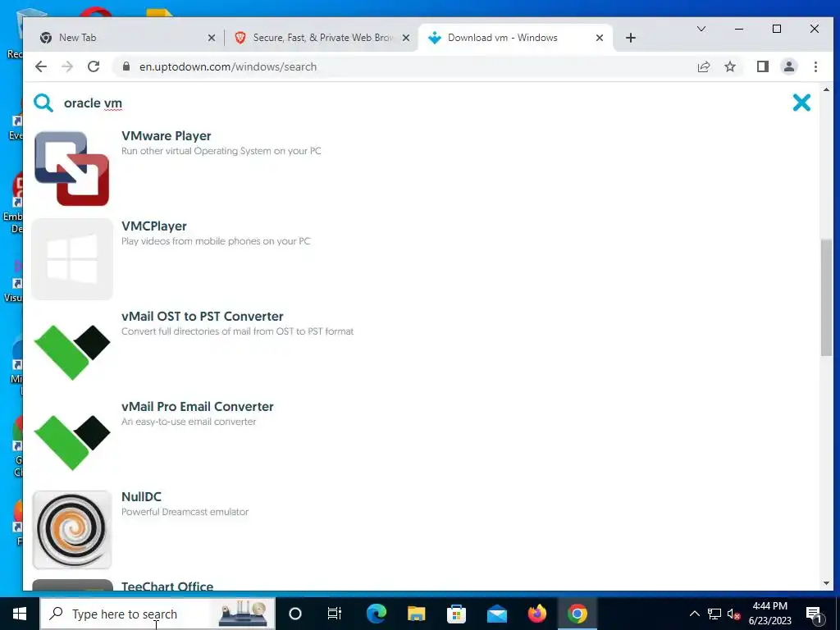Open the notification center icon

click(x=814, y=614)
